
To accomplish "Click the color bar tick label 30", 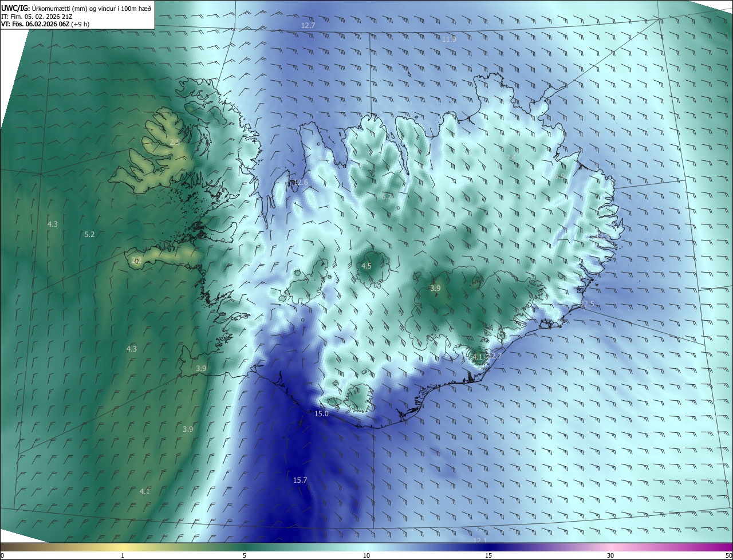I will coord(610,555).
